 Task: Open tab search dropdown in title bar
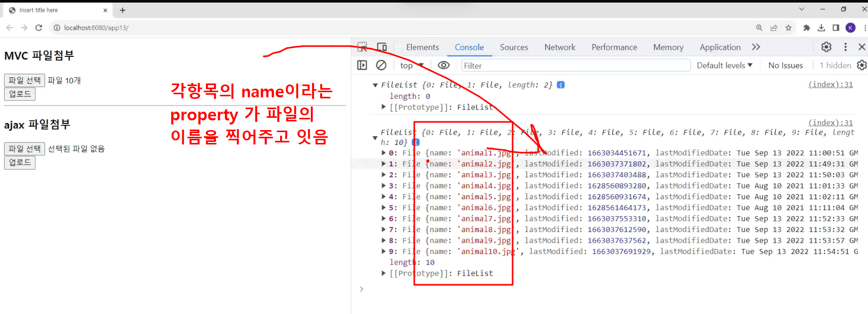tap(801, 9)
